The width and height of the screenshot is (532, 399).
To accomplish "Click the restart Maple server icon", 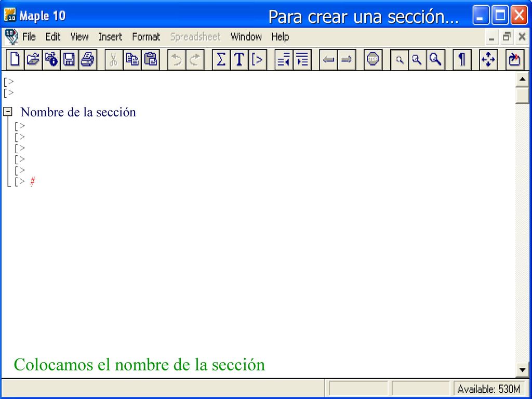I will (x=515, y=60).
